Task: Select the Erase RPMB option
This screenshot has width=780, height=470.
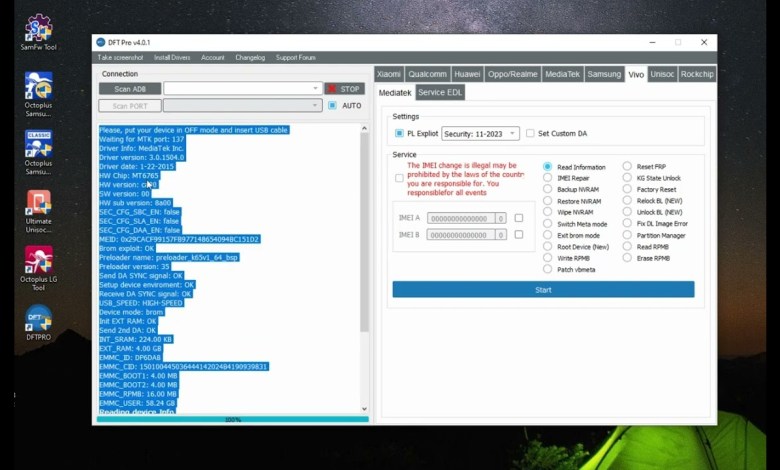Action: (627, 258)
